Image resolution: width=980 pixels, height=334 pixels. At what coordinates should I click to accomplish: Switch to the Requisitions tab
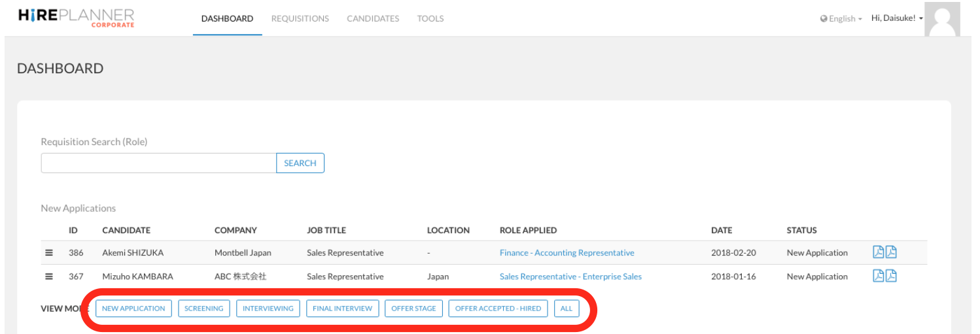pos(300,18)
